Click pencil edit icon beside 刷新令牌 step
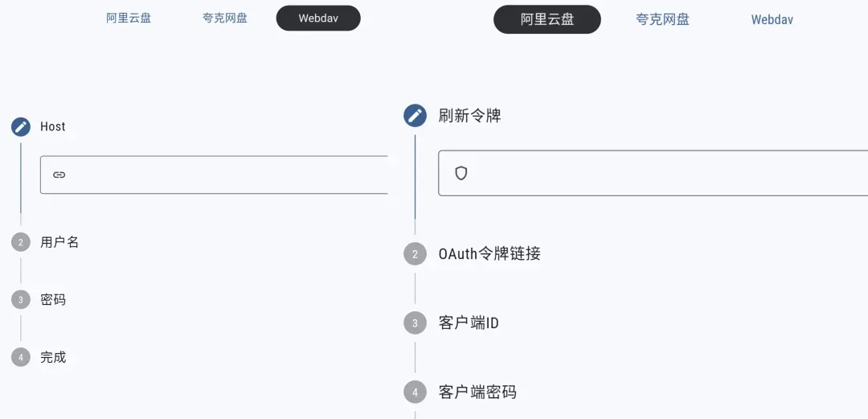 (x=415, y=116)
